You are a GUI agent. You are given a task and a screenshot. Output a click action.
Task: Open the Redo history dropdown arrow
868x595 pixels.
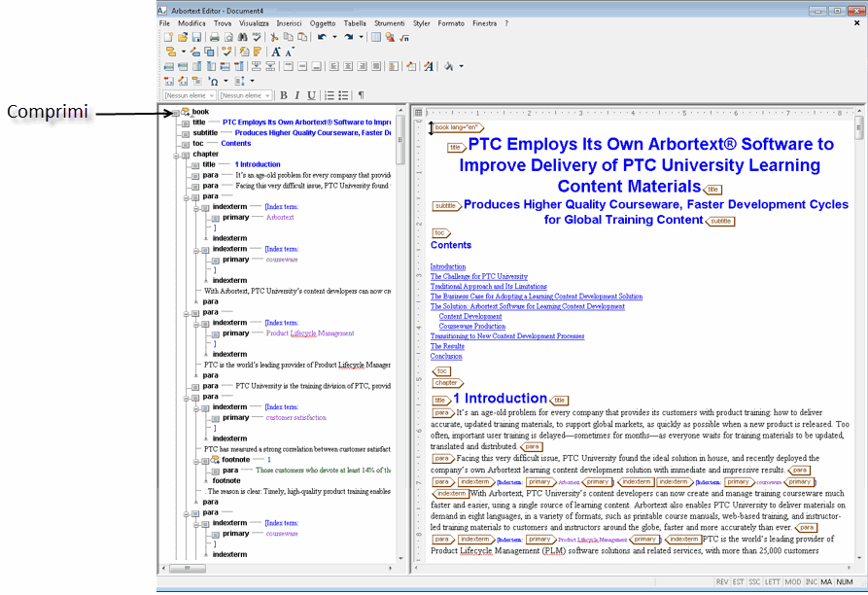pos(361,37)
